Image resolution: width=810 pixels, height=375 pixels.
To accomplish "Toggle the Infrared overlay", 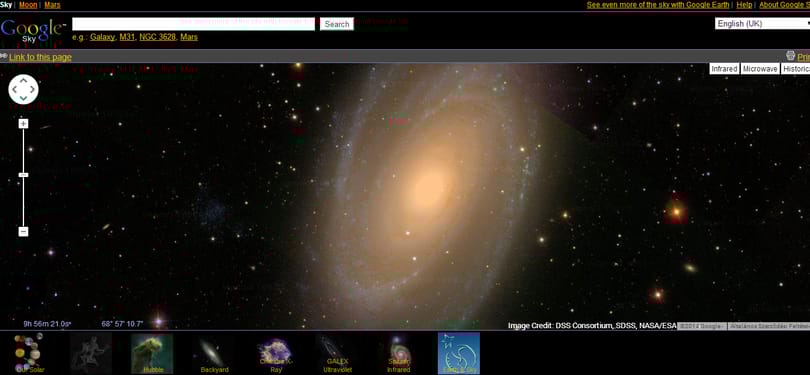I will coord(724,69).
